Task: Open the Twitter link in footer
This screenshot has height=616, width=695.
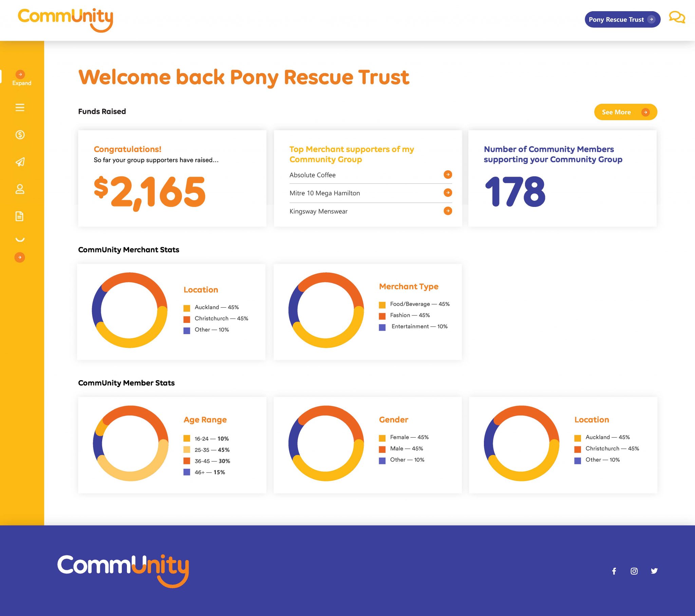Action: [654, 571]
